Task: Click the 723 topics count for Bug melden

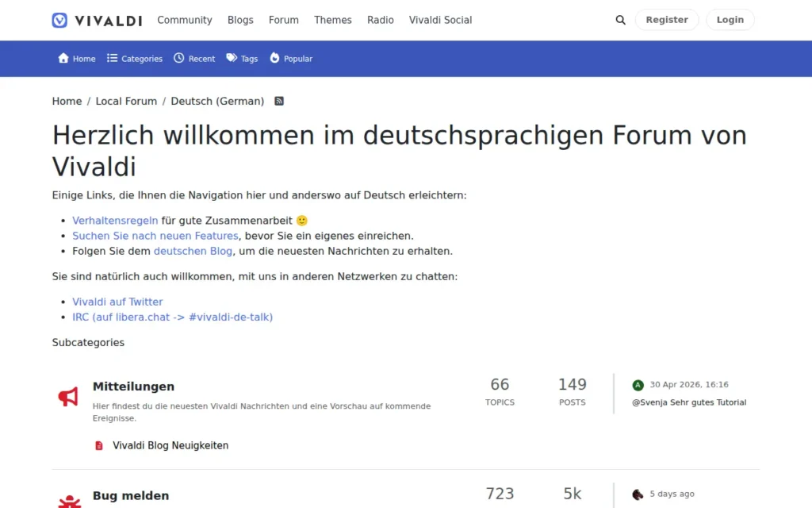Action: (x=500, y=494)
